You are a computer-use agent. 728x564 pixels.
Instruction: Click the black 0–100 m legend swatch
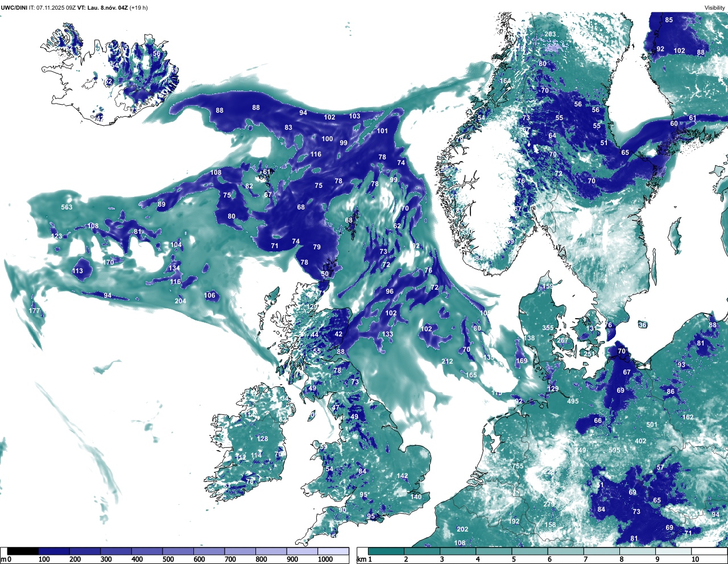point(23,551)
